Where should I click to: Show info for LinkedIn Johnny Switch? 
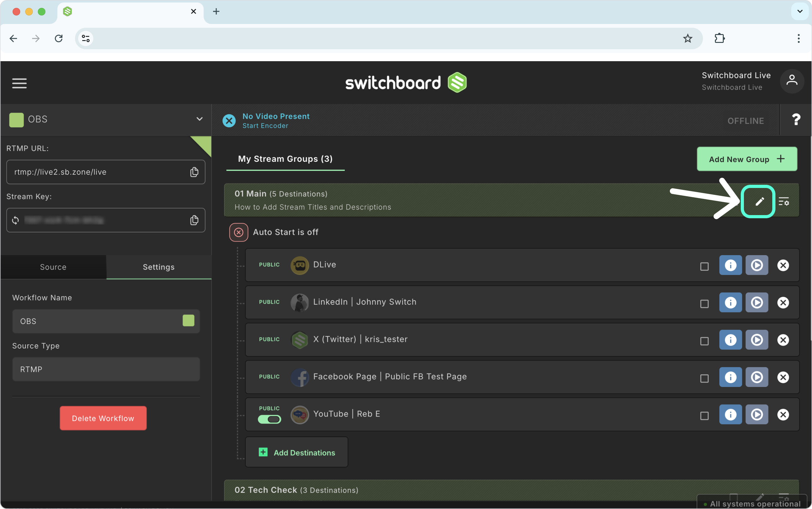730,303
